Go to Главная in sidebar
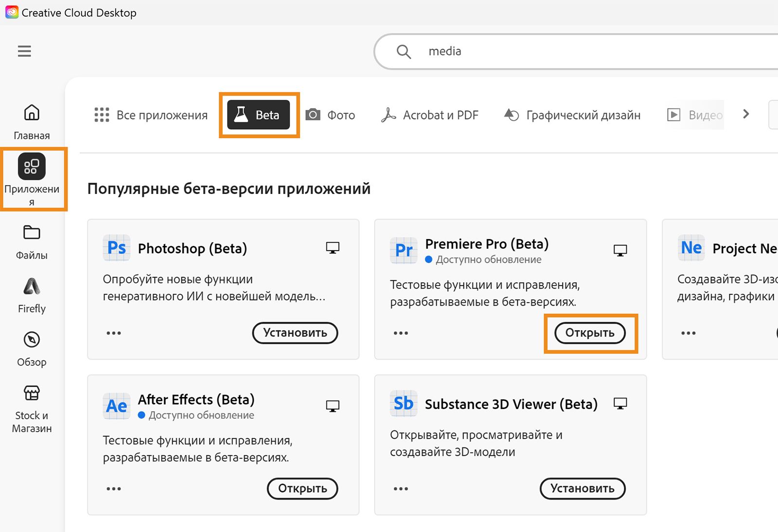This screenshot has width=778, height=532. pyautogui.click(x=32, y=122)
